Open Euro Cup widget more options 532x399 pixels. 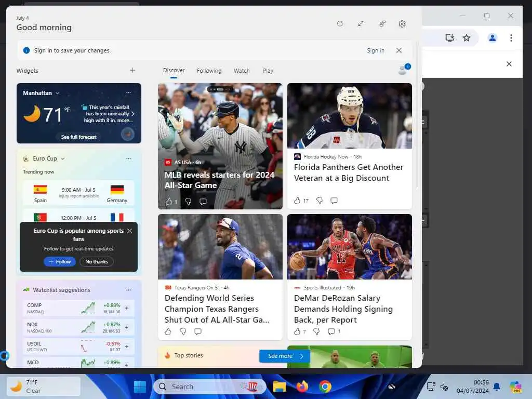click(128, 158)
